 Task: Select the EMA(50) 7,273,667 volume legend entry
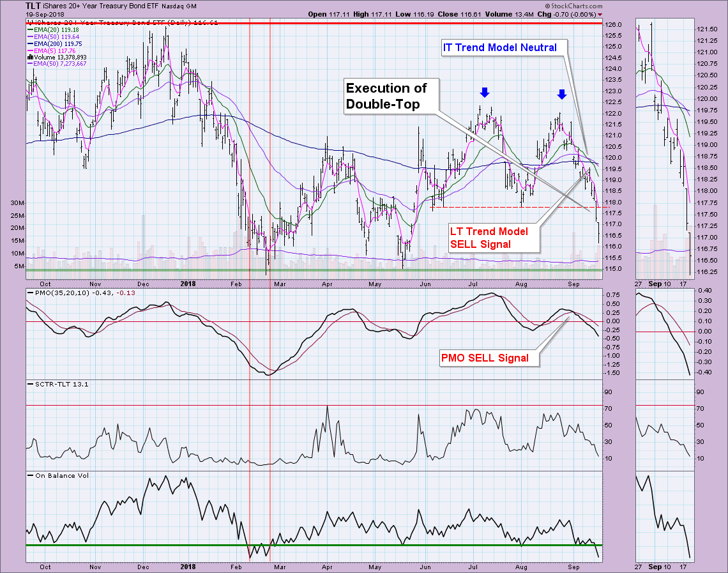(x=57, y=64)
